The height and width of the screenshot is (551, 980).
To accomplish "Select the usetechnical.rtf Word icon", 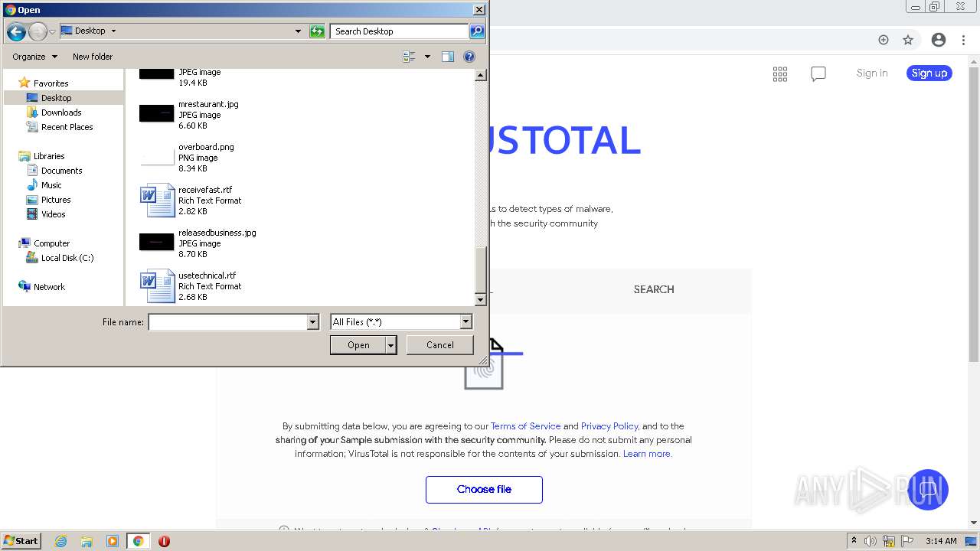I will tap(158, 286).
